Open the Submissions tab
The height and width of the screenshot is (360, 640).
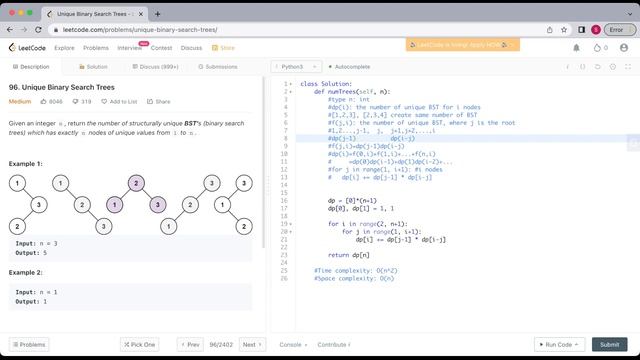click(218, 67)
